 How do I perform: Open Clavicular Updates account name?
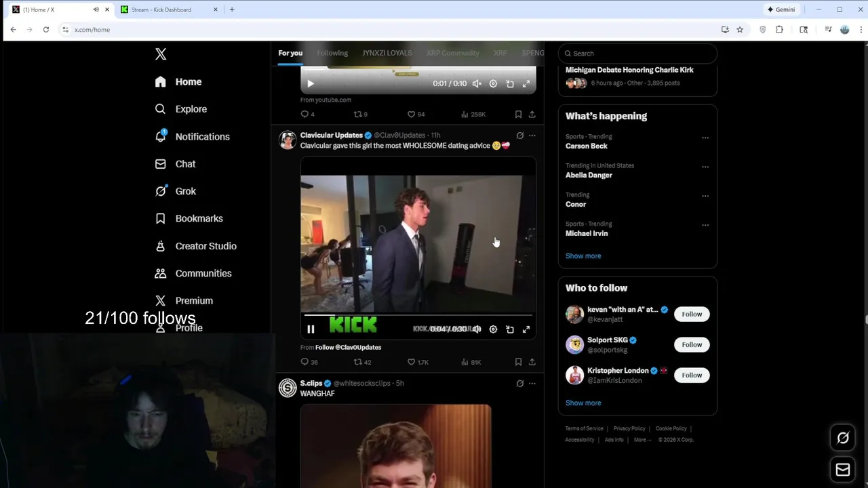coord(332,136)
